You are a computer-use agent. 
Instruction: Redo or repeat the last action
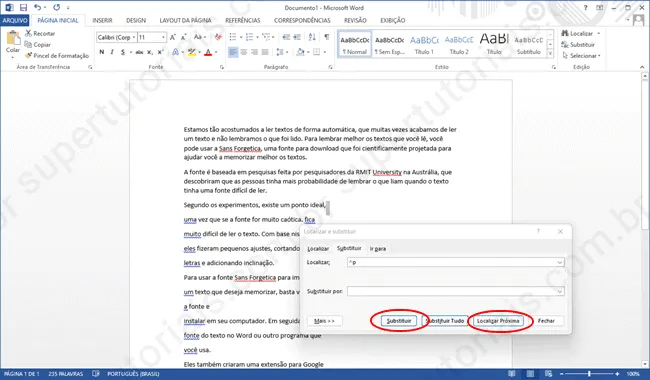pos(56,7)
